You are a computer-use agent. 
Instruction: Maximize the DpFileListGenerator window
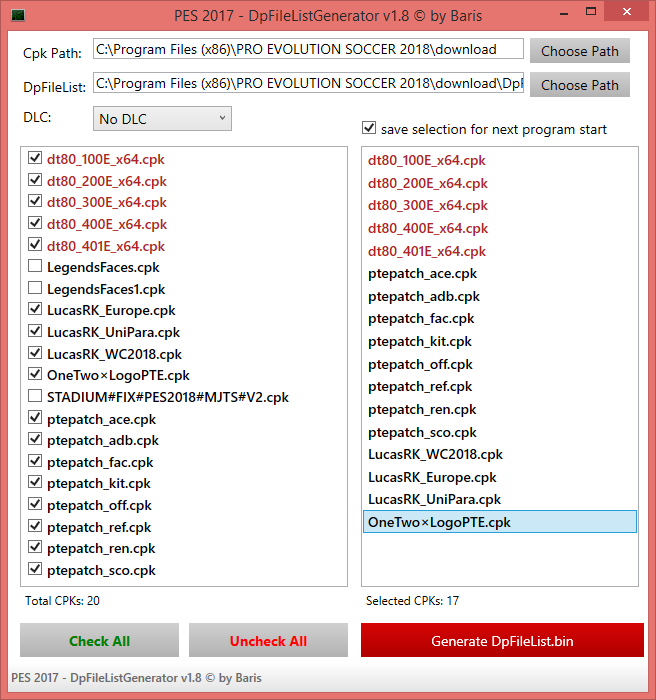(x=591, y=12)
